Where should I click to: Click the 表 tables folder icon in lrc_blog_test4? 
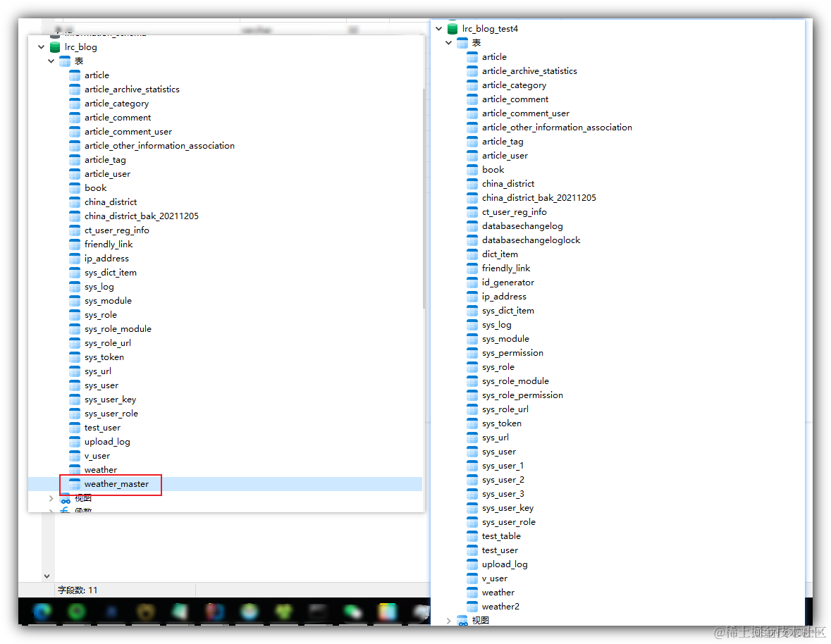click(462, 43)
